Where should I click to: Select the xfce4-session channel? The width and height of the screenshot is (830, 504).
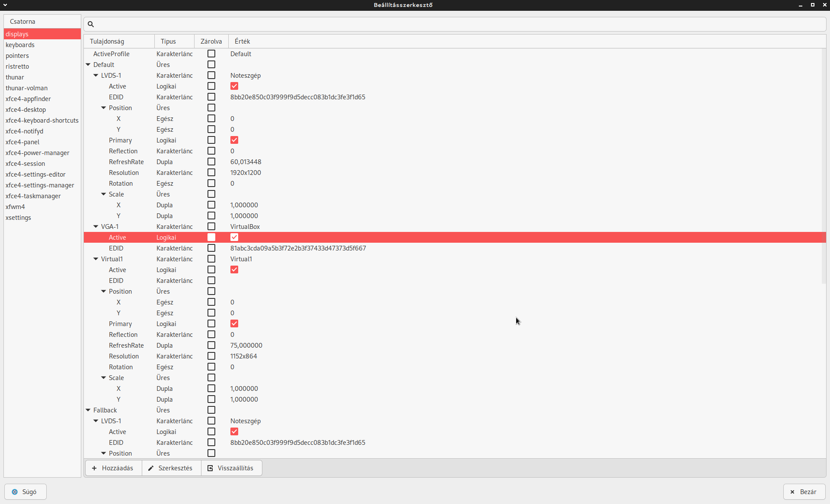[x=42, y=164]
